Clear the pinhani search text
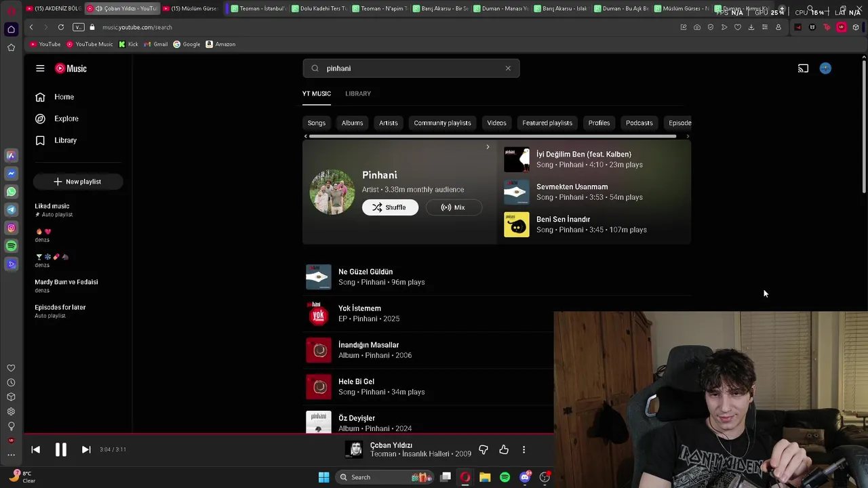The image size is (868, 488). pos(508,68)
